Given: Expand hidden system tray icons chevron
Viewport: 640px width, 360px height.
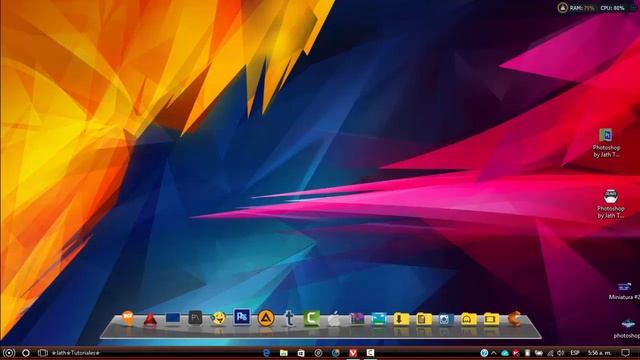Looking at the screenshot, I should [494, 353].
